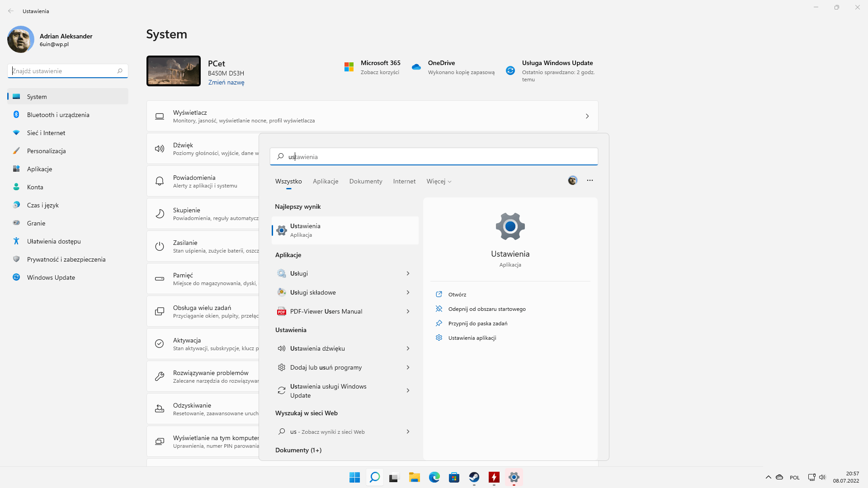The width and height of the screenshot is (868, 488).
Task: Click the Znajdź ustawienie search field
Action: [x=62, y=71]
